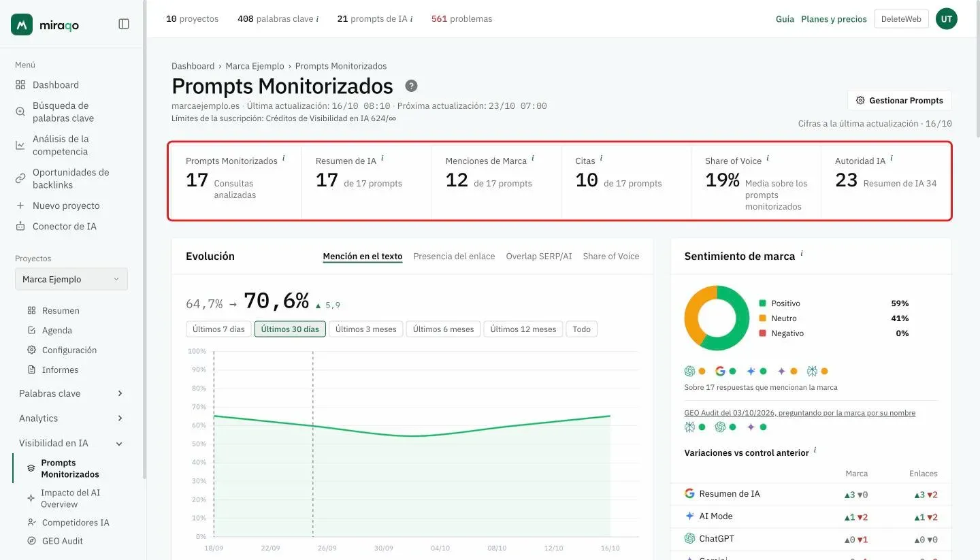Click the Competidores IA people icon

31,523
